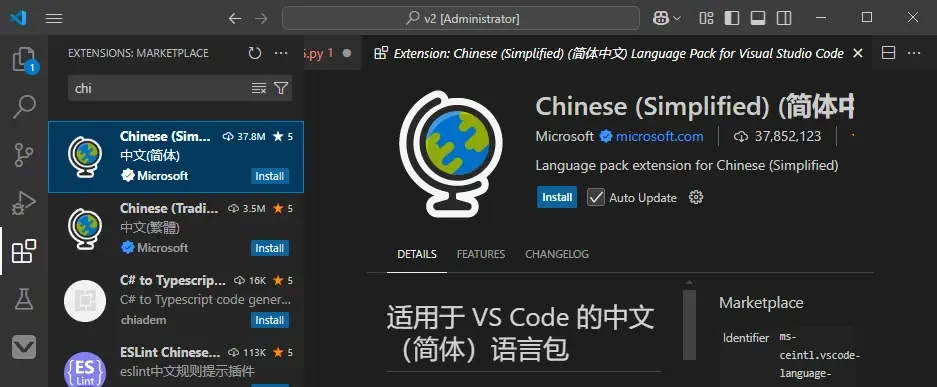937x387 pixels.
Task: Toggle the bottom panel layout button
Action: click(758, 18)
